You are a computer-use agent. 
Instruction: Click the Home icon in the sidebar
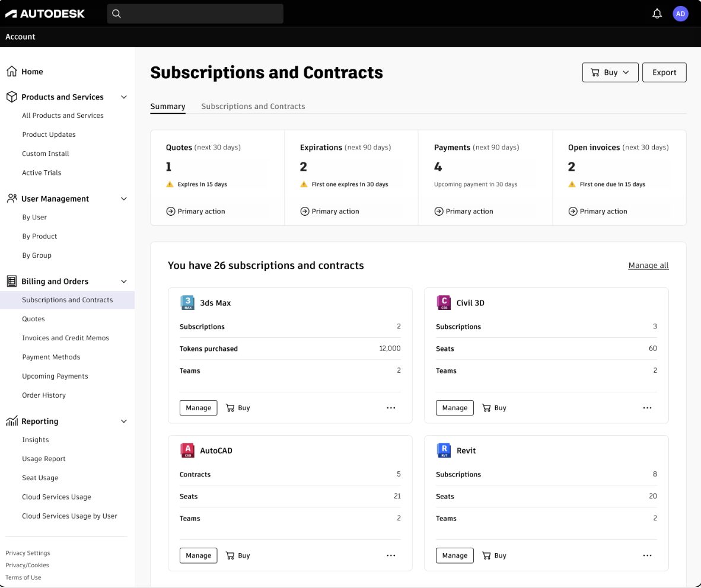tap(12, 71)
